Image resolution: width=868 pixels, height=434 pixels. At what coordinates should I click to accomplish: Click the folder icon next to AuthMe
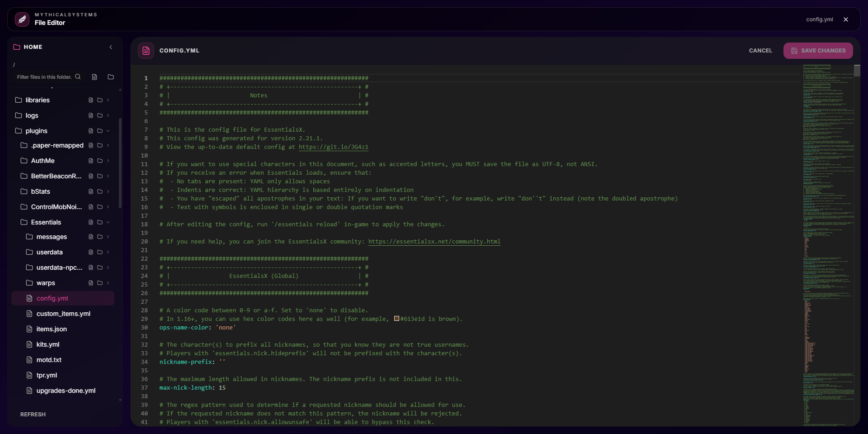(100, 161)
